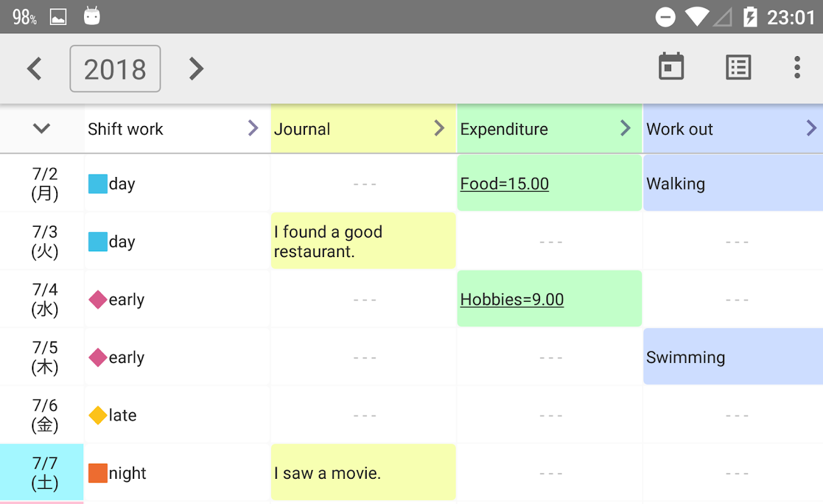Open the calendar today icon
823x504 pixels.
(671, 67)
